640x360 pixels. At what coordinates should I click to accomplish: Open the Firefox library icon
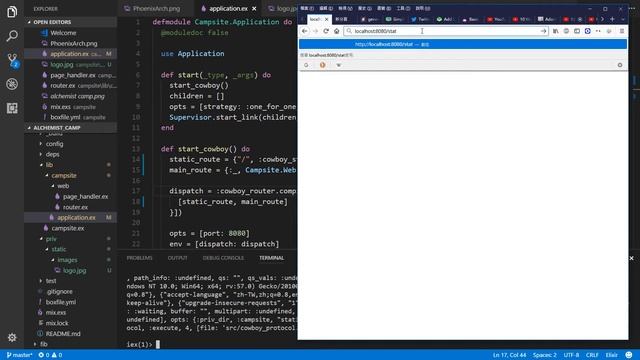(556, 31)
